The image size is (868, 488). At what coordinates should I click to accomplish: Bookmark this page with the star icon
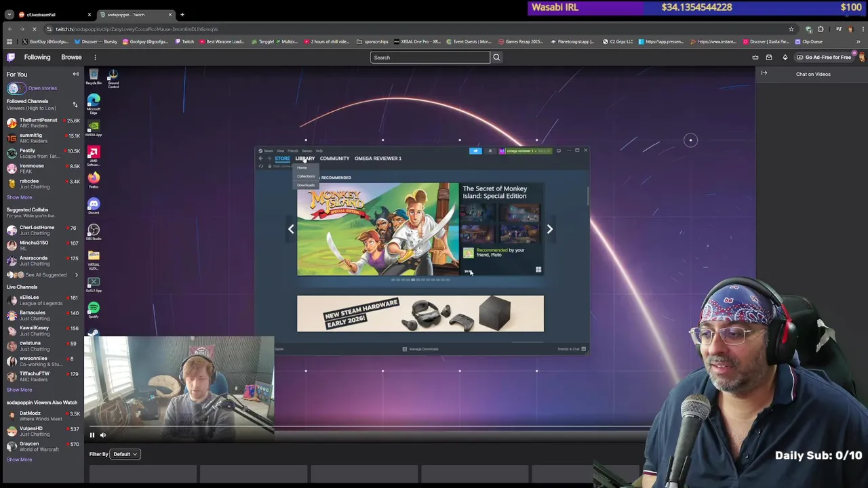point(791,29)
